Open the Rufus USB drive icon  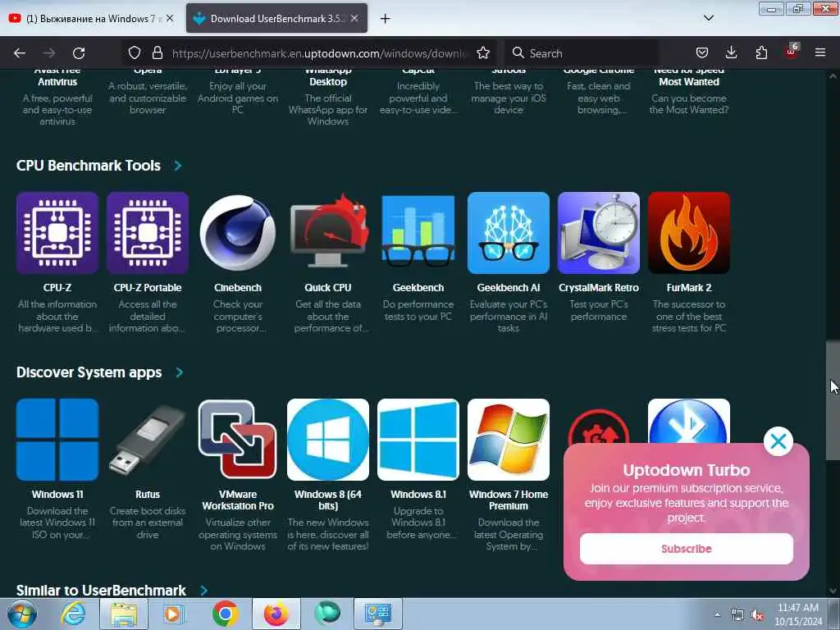coord(148,440)
